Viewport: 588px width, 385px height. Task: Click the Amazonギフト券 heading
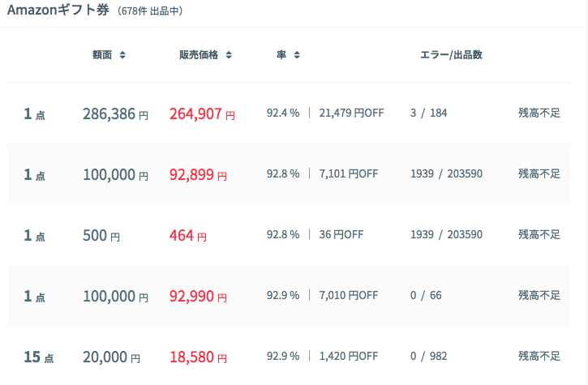tap(58, 10)
